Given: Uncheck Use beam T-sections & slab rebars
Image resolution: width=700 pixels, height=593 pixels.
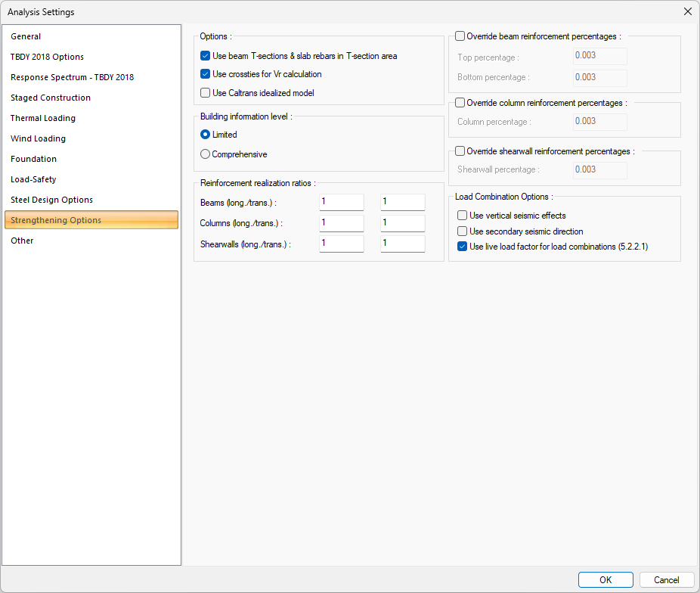Looking at the screenshot, I should (x=206, y=56).
